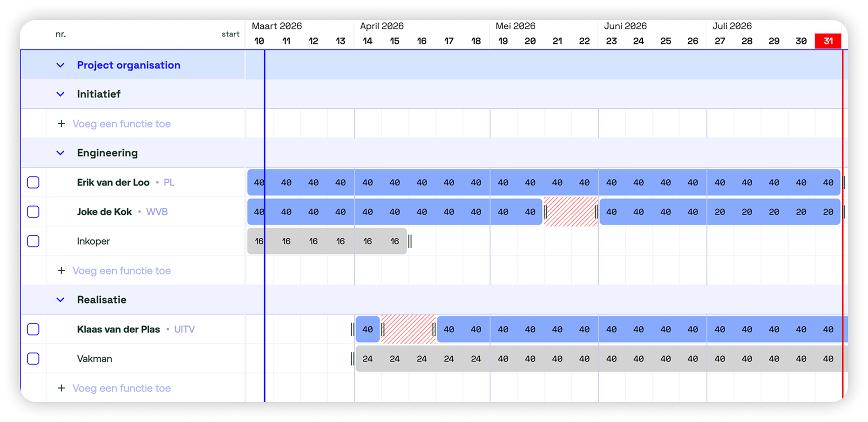The height and width of the screenshot is (422, 868).
Task: Click start handle of Vakman bar
Action: pos(352,359)
